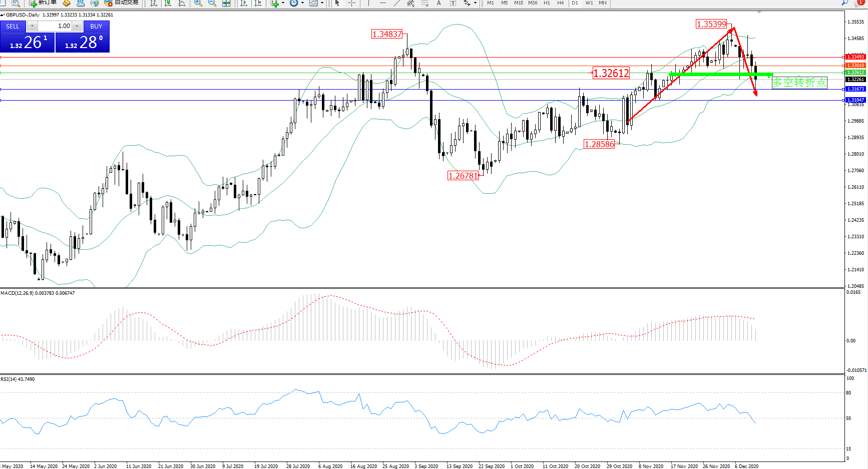Screen dimensions: 868x469
Task: Click the Zoom Out magnifier icon
Action: (x=212, y=3)
